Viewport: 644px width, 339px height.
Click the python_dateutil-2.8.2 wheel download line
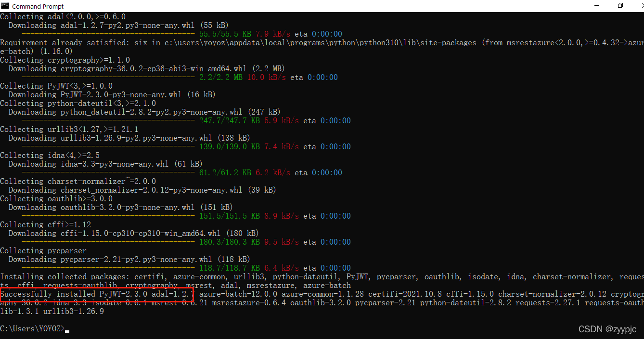click(144, 112)
